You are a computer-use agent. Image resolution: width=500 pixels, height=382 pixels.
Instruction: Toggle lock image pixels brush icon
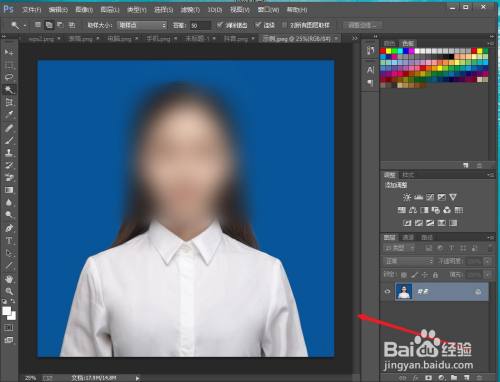tap(414, 275)
